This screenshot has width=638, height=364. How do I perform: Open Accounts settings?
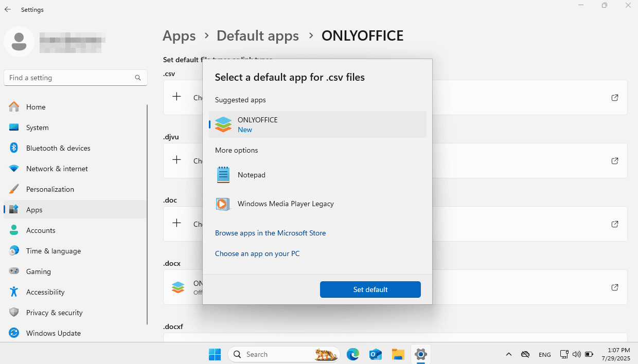click(x=75, y=230)
